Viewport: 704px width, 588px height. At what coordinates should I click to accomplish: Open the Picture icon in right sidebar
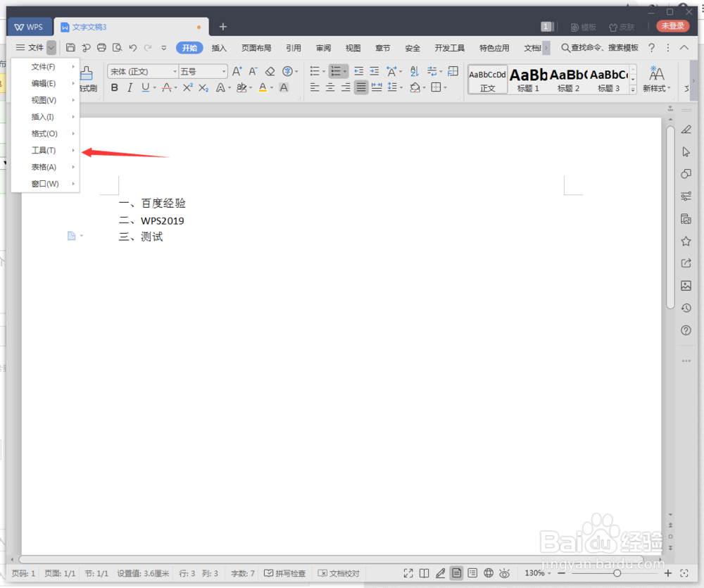tap(686, 286)
